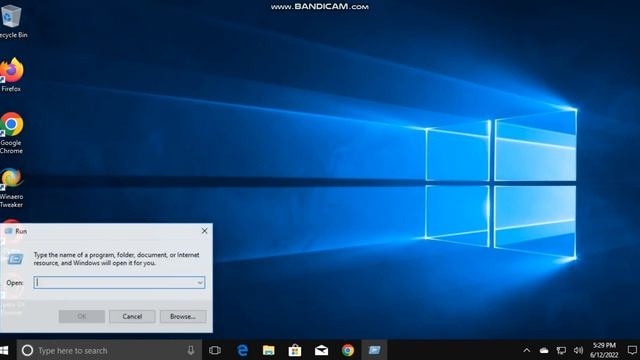Open Microsoft Store from the taskbar
The image size is (640, 360).
(x=295, y=350)
